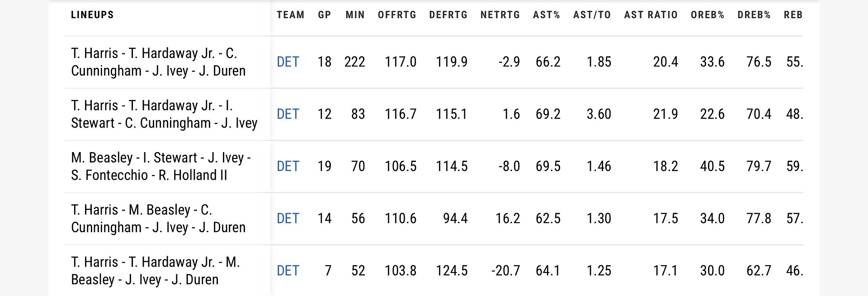Sort by AST RATIO column header
The width and height of the screenshot is (868, 296).
(651, 15)
